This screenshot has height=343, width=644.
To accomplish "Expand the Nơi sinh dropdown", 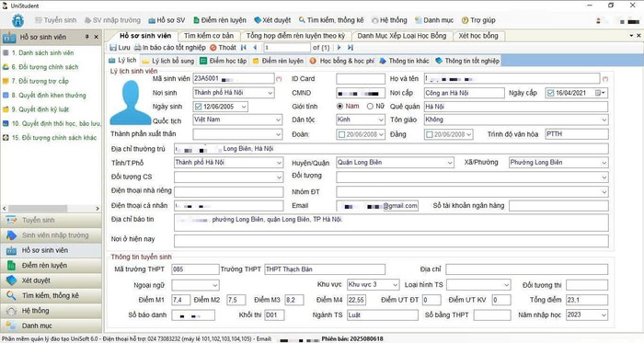I will [x=270, y=93].
